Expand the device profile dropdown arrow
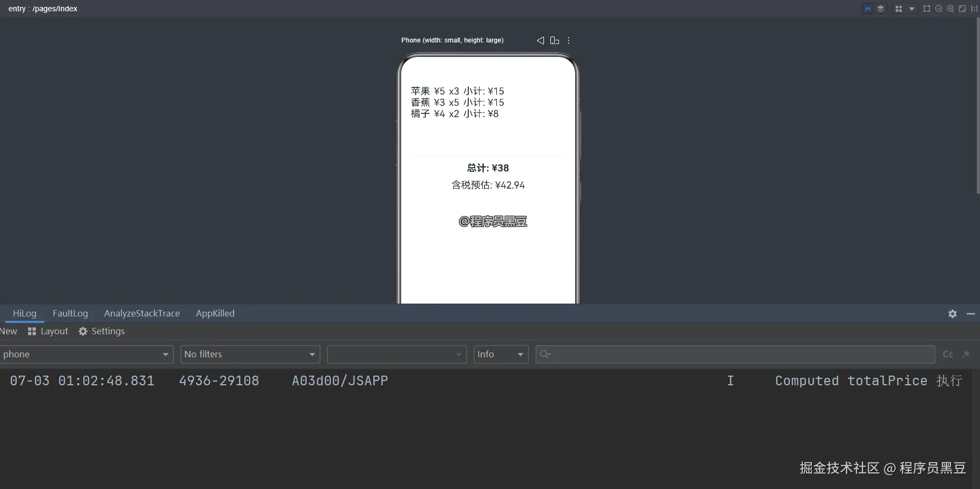The width and height of the screenshot is (980, 489). click(912, 9)
